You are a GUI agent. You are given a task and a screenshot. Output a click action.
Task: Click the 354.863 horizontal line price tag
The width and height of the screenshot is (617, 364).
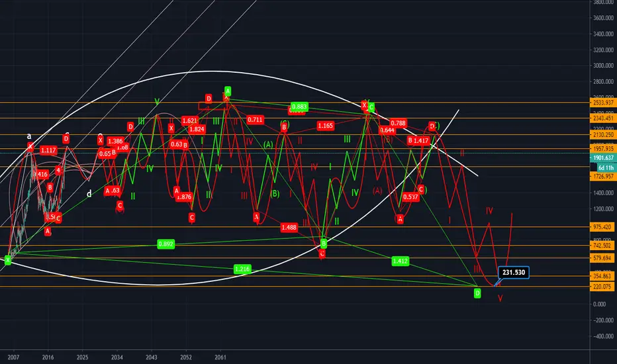603,276
